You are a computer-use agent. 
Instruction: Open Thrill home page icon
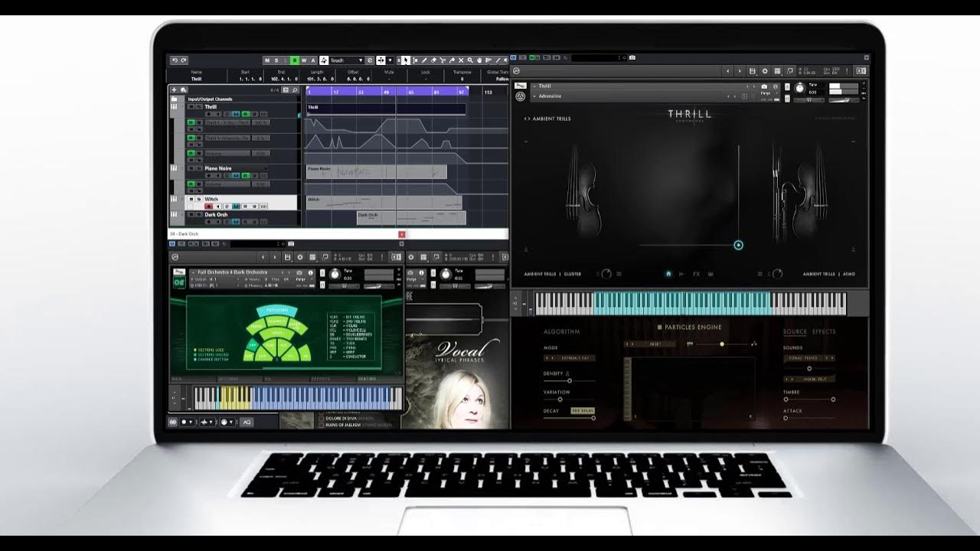tap(668, 274)
